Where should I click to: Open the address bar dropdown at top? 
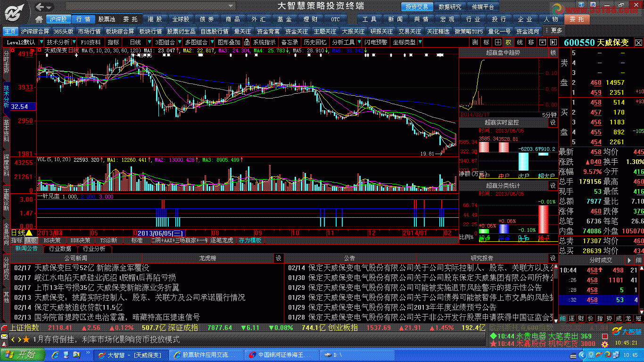point(231,7)
